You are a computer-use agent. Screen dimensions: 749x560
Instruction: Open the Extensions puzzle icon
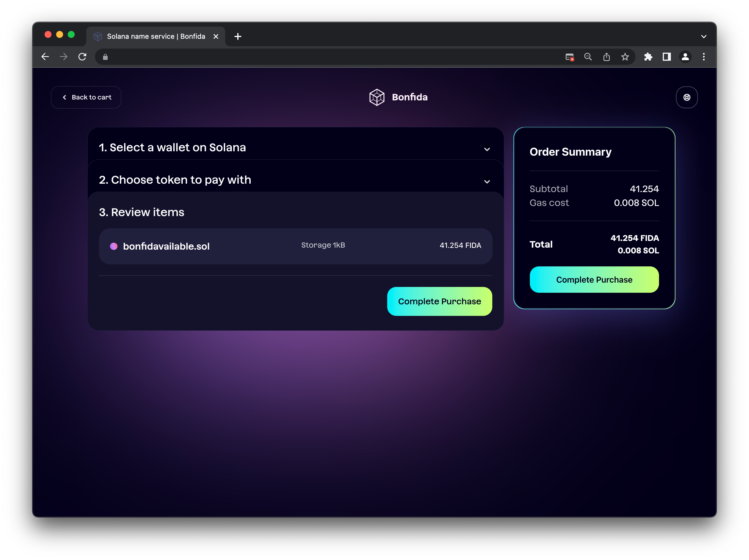[648, 57]
